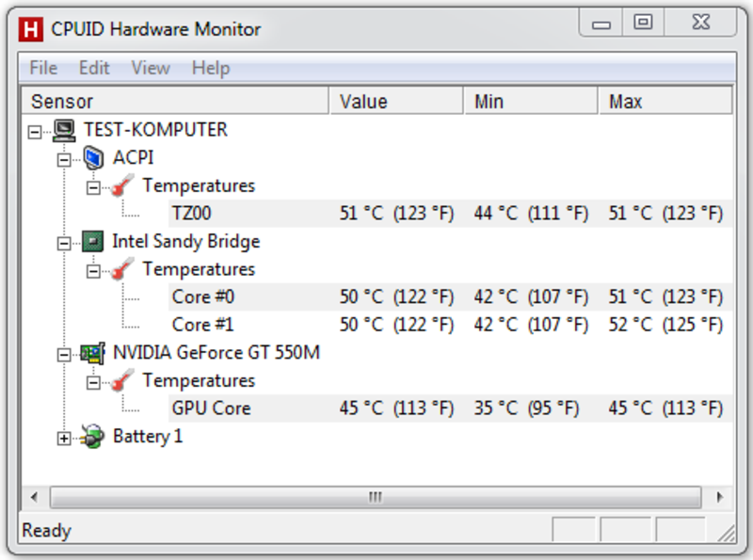Click the Max column header
753x560 pixels.
[x=665, y=101]
